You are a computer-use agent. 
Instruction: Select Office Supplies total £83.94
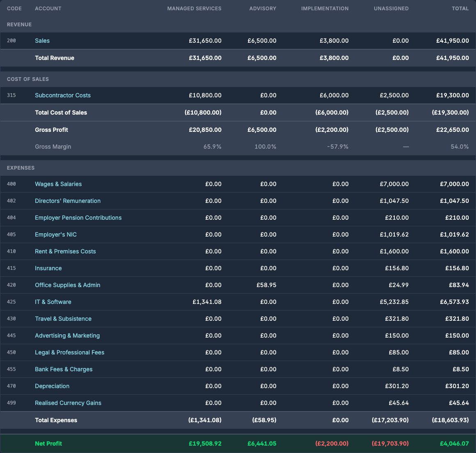459,285
